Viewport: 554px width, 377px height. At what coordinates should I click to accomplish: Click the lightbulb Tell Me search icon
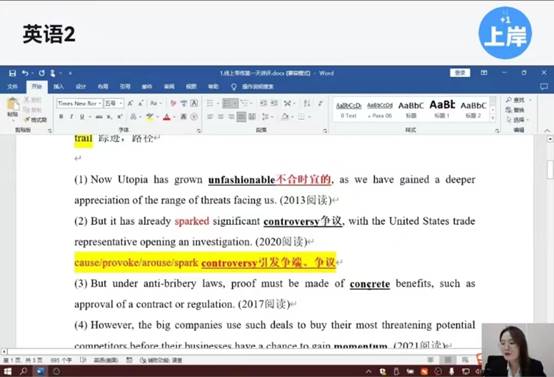pyautogui.click(x=234, y=86)
